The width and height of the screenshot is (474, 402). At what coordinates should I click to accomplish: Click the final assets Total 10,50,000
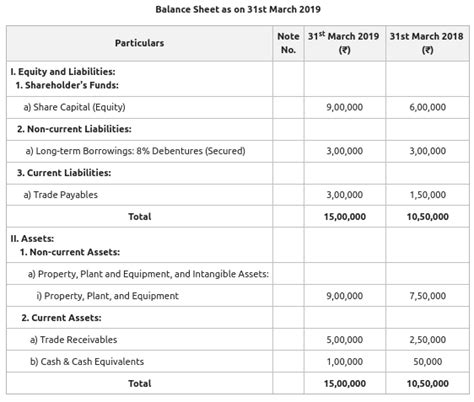(x=428, y=384)
